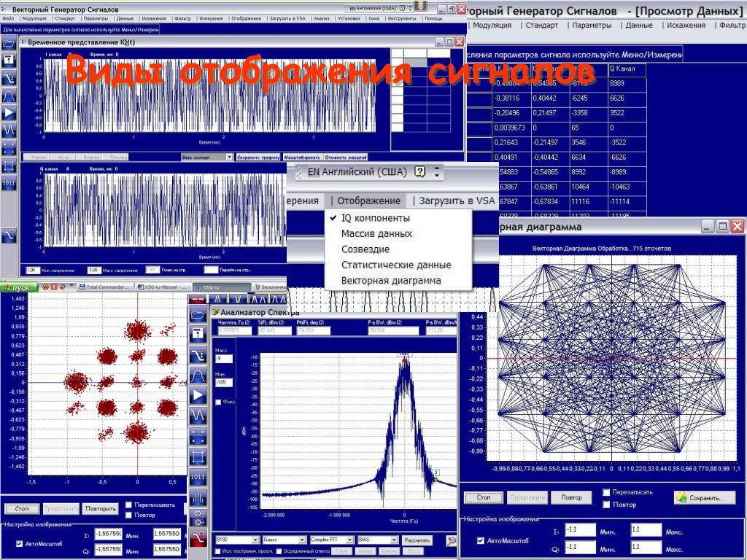Enable Повтор checkbox in constellation panel
Screen dimensions: 747x560
coord(128,515)
